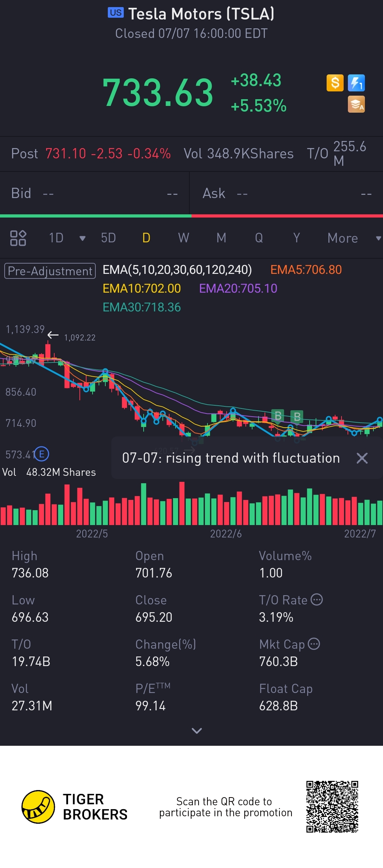The image size is (383, 868).
Task: Tap the EMA10:702.00 legend value
Action: pos(142,289)
